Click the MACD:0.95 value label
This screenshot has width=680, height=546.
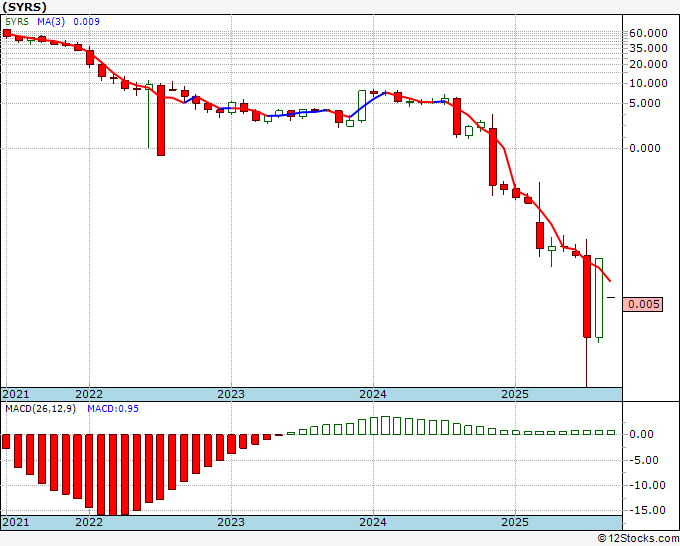pos(113,409)
